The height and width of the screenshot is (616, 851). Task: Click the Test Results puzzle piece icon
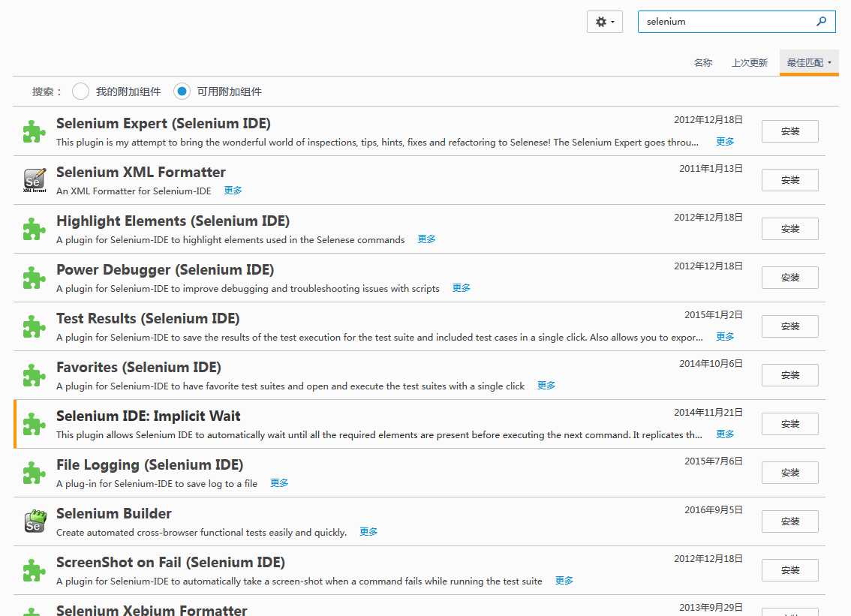pos(35,327)
